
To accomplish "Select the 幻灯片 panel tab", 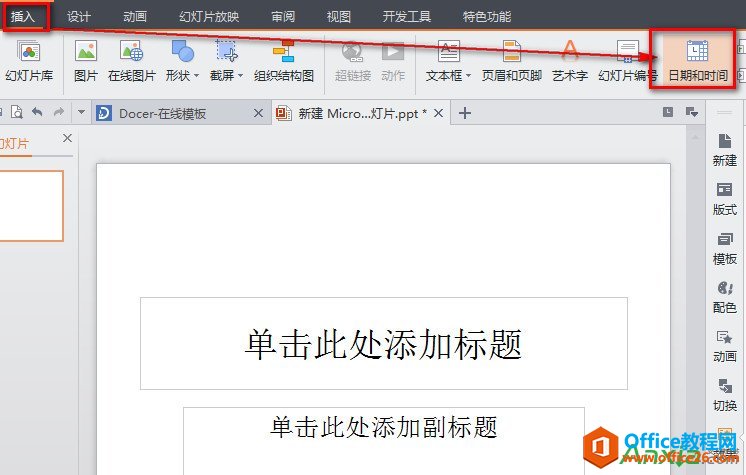I will 14,143.
